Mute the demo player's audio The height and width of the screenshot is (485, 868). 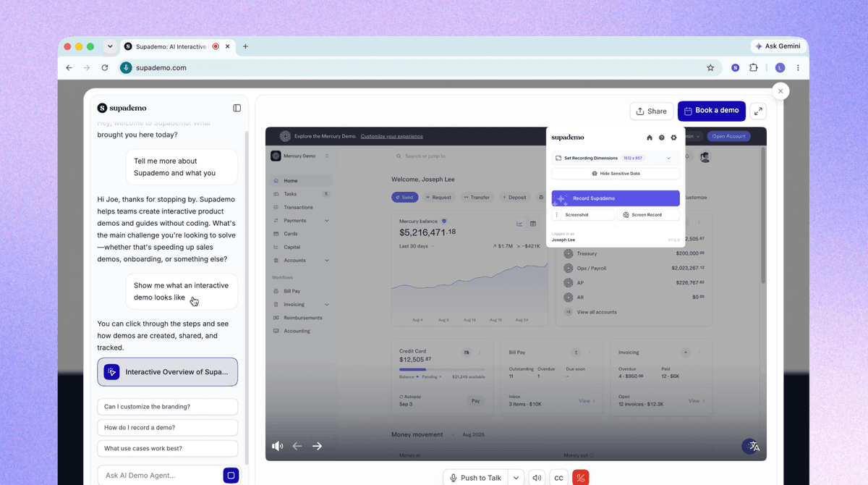pyautogui.click(x=277, y=446)
